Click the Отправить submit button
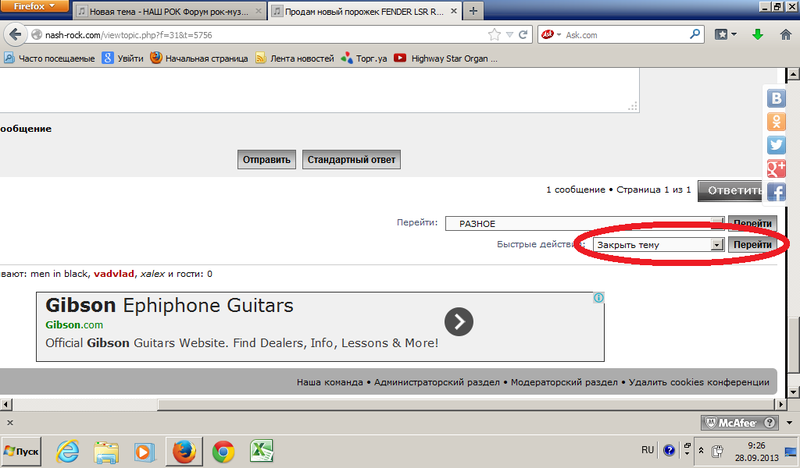 (266, 160)
